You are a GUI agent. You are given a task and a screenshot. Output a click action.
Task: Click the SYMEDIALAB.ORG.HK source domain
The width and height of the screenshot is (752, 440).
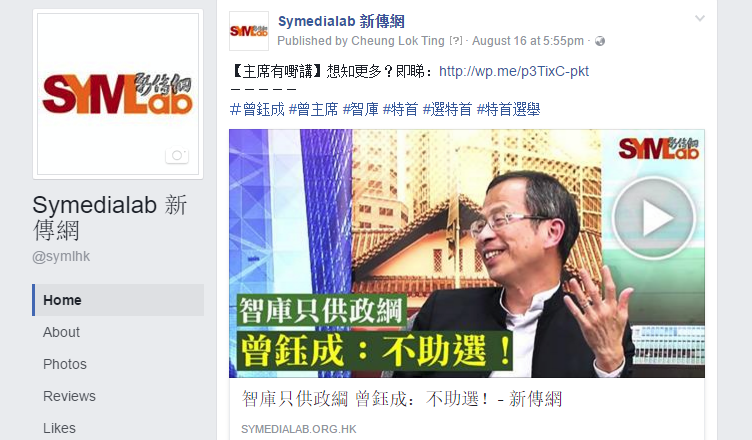click(298, 429)
